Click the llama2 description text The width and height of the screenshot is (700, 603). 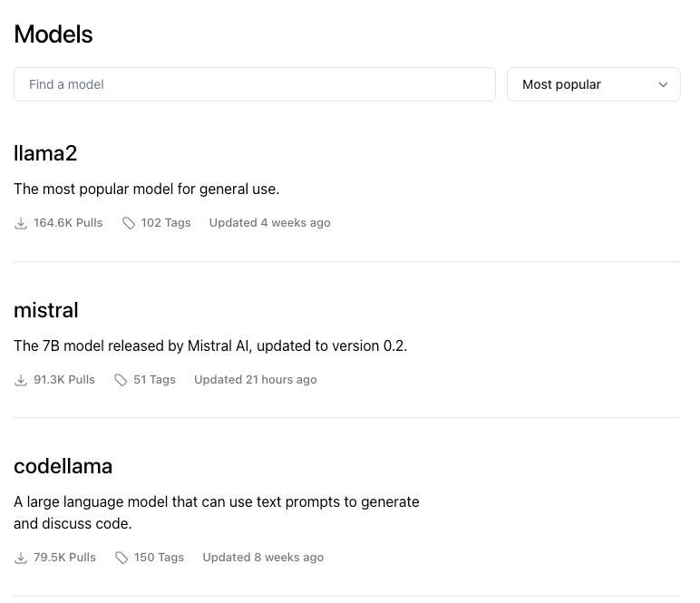pyautogui.click(x=146, y=190)
